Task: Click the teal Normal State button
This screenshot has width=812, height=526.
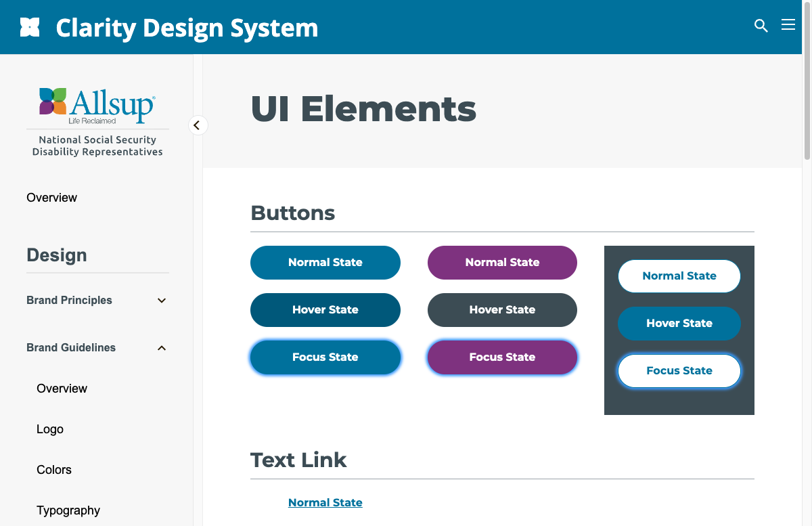Action: pos(325,262)
